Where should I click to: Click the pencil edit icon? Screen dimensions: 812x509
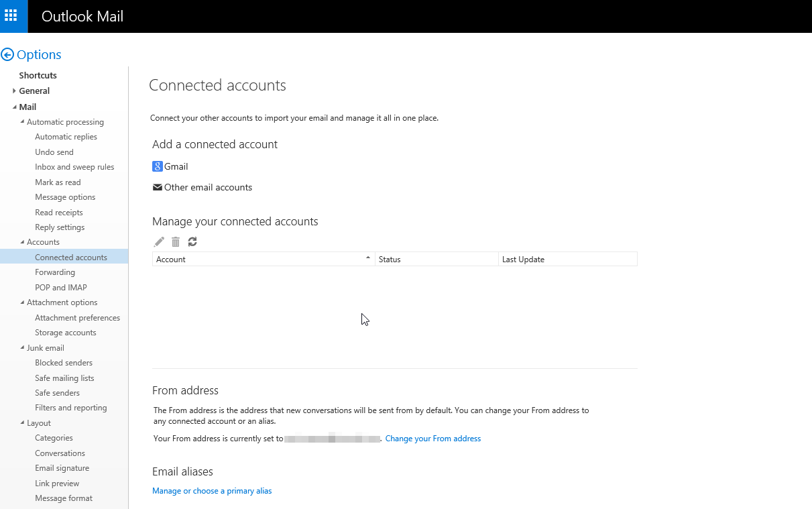point(159,241)
